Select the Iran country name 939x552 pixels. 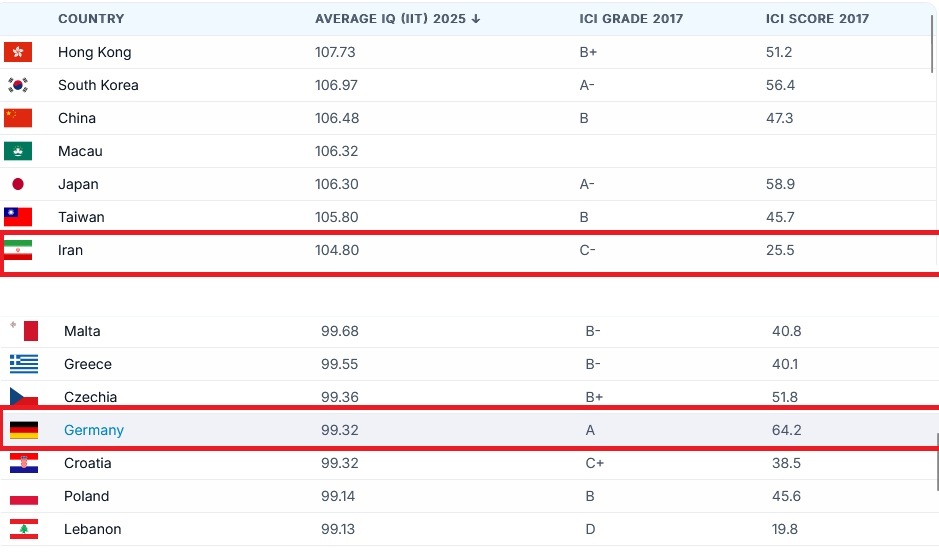click(x=70, y=250)
